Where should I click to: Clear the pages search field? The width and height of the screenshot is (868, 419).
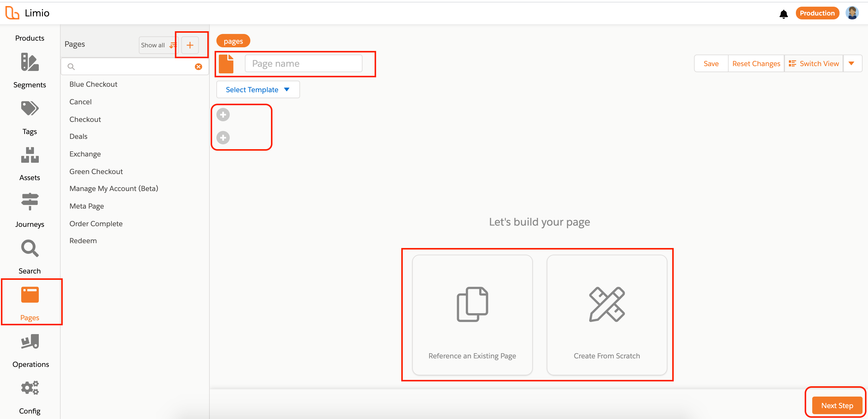point(199,67)
